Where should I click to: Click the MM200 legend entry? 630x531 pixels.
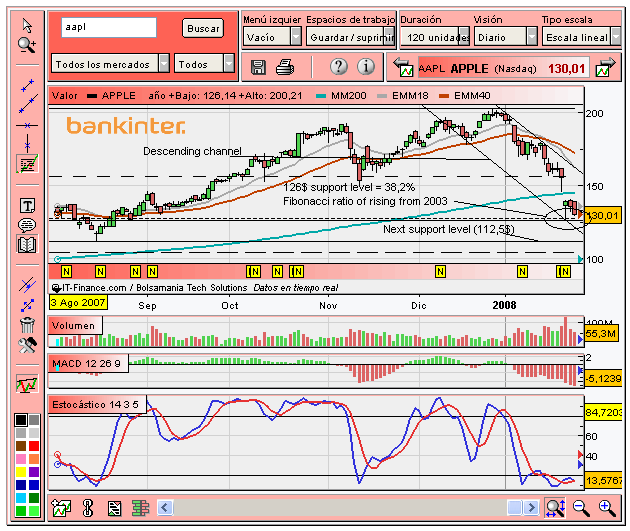(341, 96)
